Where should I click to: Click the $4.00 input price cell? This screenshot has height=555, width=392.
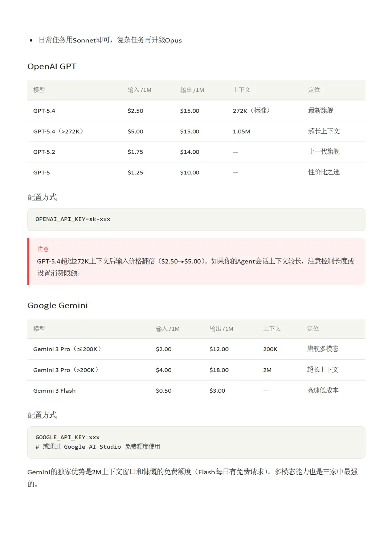164,370
